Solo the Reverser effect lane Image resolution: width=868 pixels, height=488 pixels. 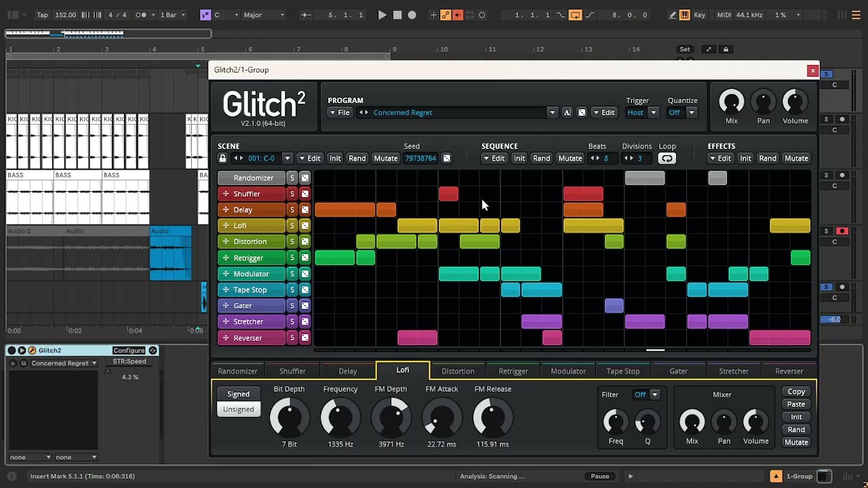[x=292, y=338]
